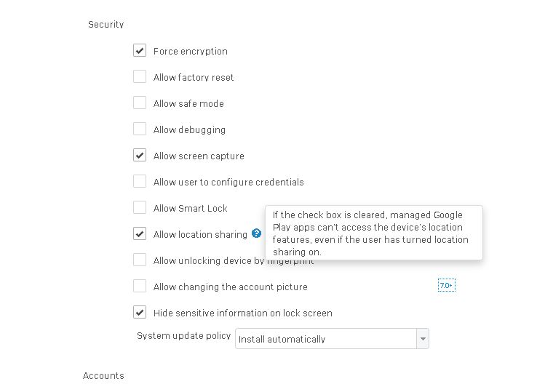545x392 pixels.
Task: Click the help icon beside Allow location sharing
Action: 257,233
